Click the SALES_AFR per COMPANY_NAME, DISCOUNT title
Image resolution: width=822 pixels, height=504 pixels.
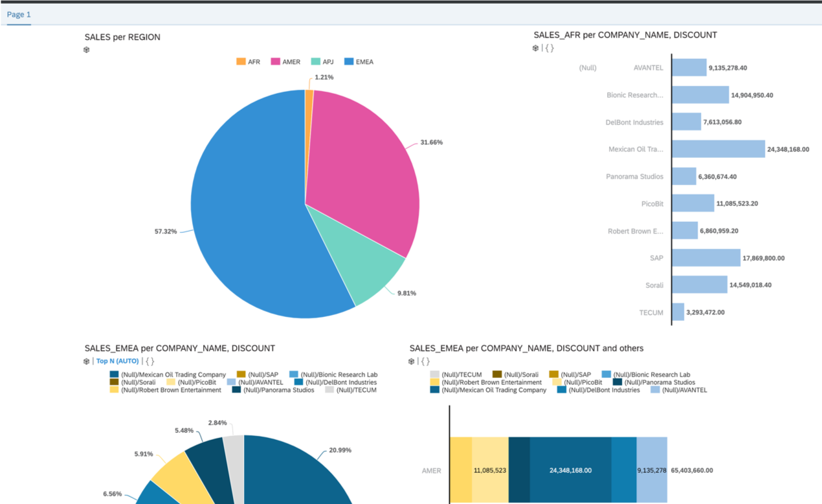click(625, 35)
